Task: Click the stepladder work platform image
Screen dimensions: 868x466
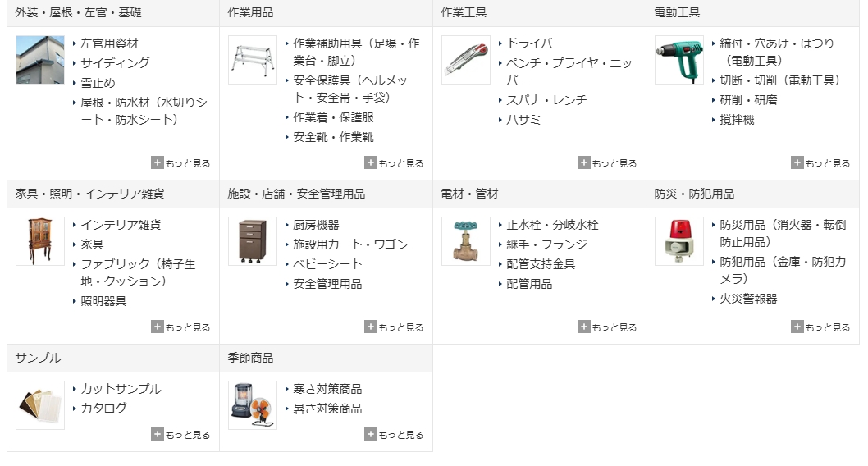Action: pyautogui.click(x=252, y=59)
